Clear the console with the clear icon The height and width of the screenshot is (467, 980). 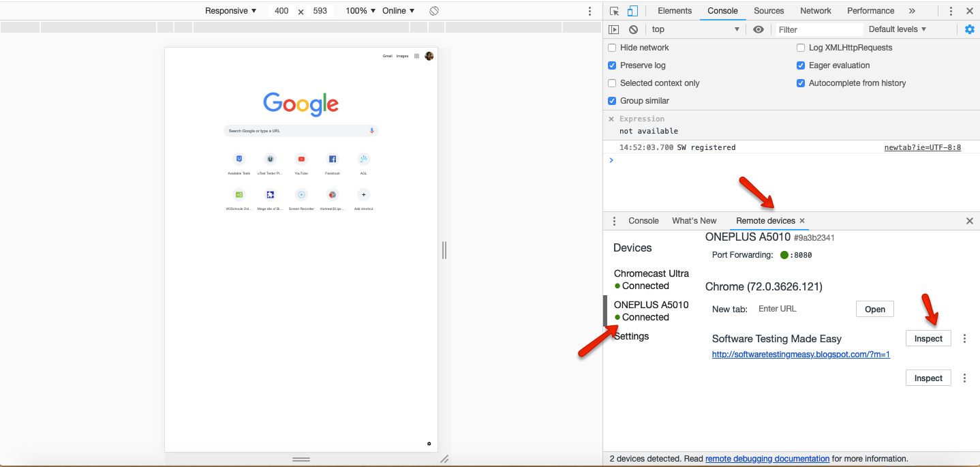634,29
